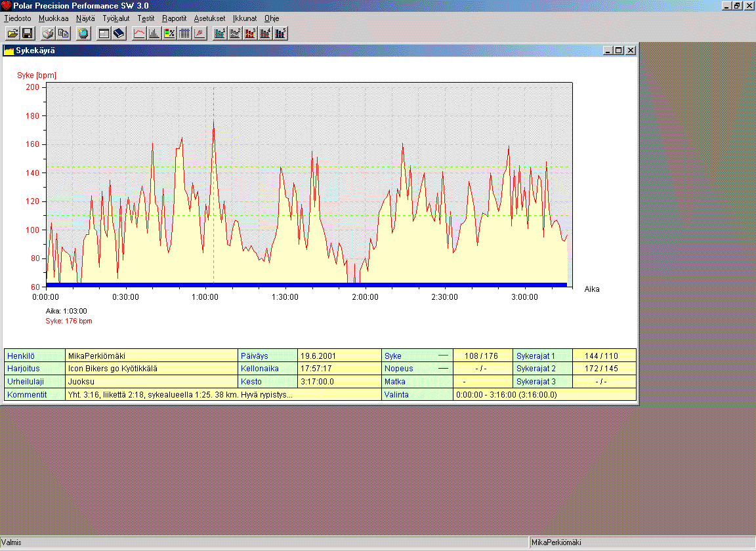The height and width of the screenshot is (551, 756).
Task: Click the open folder toolbar icon
Action: pos(12,33)
